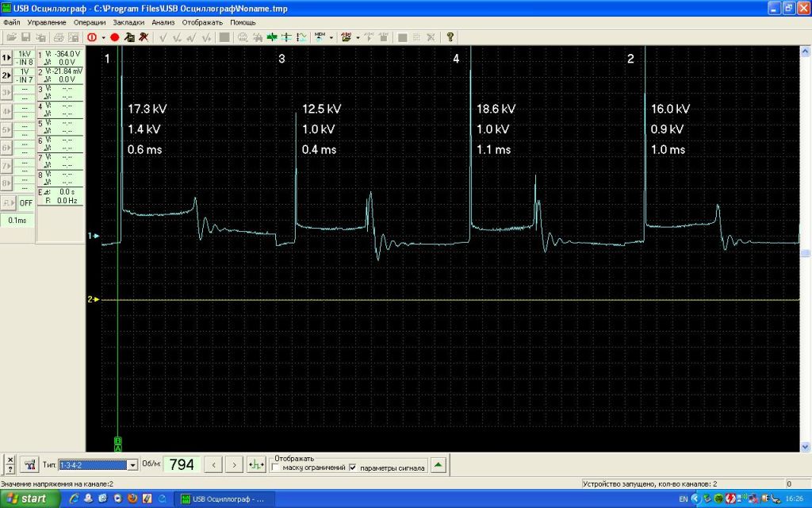Expand dropdown arrow next to MEM icon

coord(331,37)
